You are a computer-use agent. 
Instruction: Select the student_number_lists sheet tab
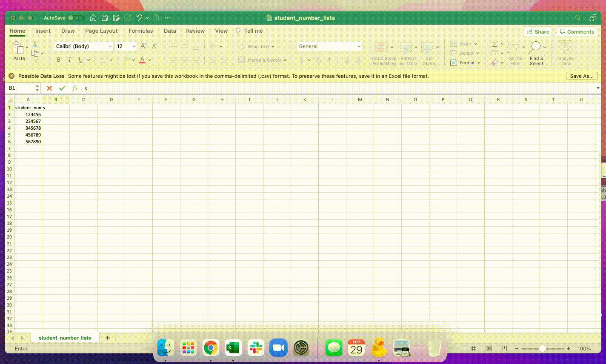[x=65, y=337]
